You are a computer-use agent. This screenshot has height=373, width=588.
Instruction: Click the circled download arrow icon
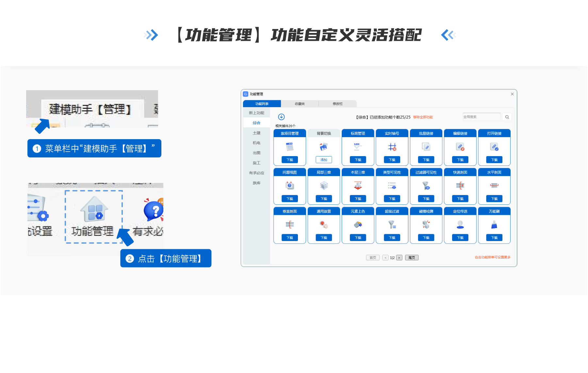click(281, 117)
